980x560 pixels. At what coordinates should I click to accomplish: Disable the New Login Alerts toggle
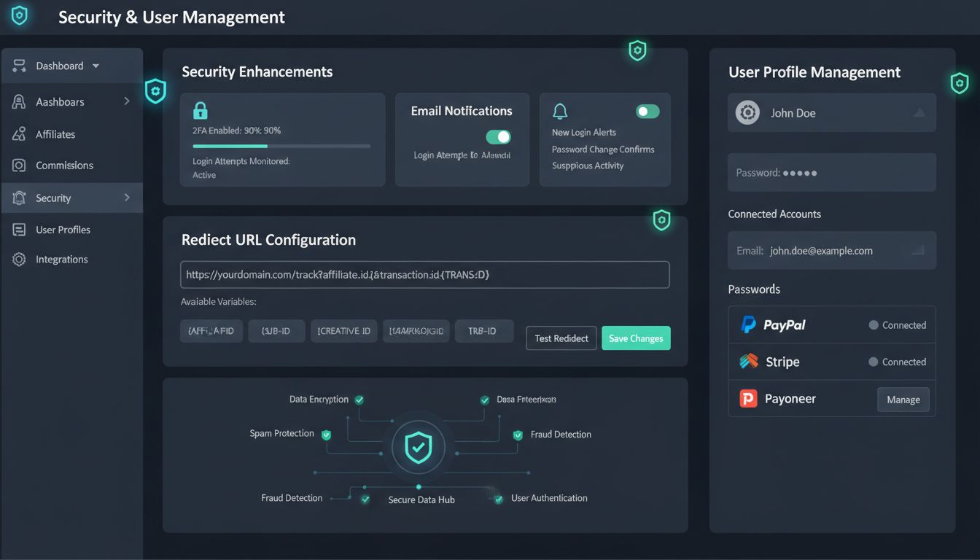pos(647,111)
